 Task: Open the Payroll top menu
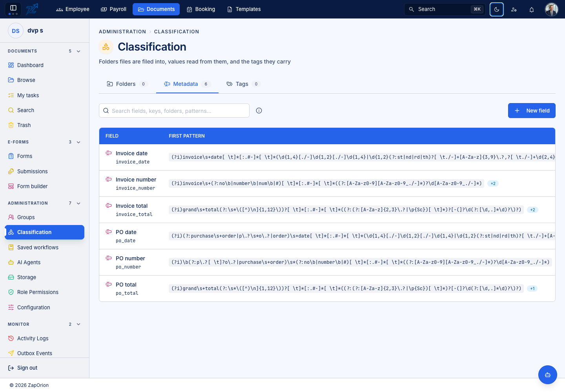point(113,9)
